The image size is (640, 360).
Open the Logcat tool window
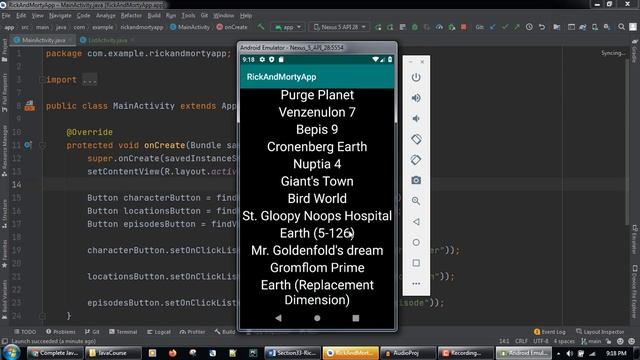pos(159,332)
